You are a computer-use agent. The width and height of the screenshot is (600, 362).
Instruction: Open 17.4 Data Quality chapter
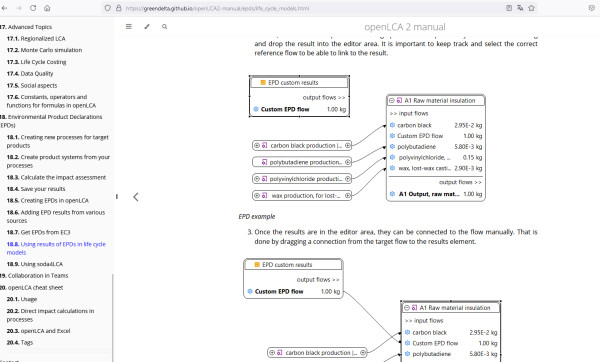(x=30, y=73)
